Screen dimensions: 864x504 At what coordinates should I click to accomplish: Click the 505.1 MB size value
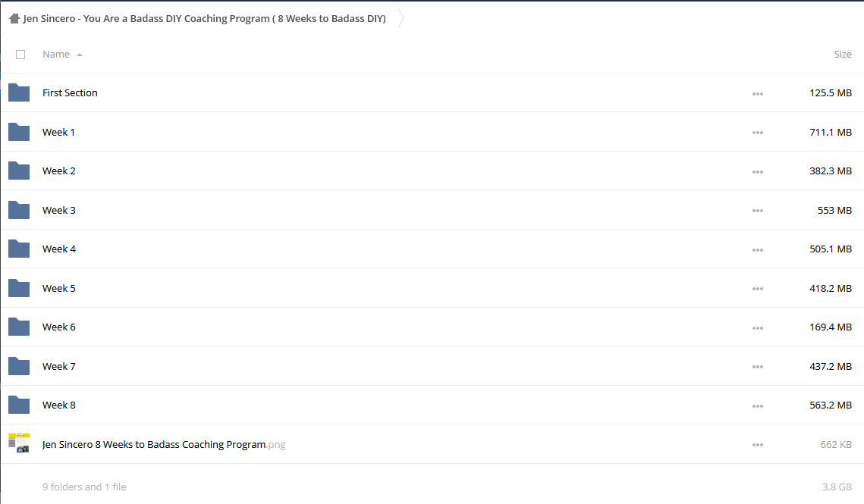click(x=831, y=249)
